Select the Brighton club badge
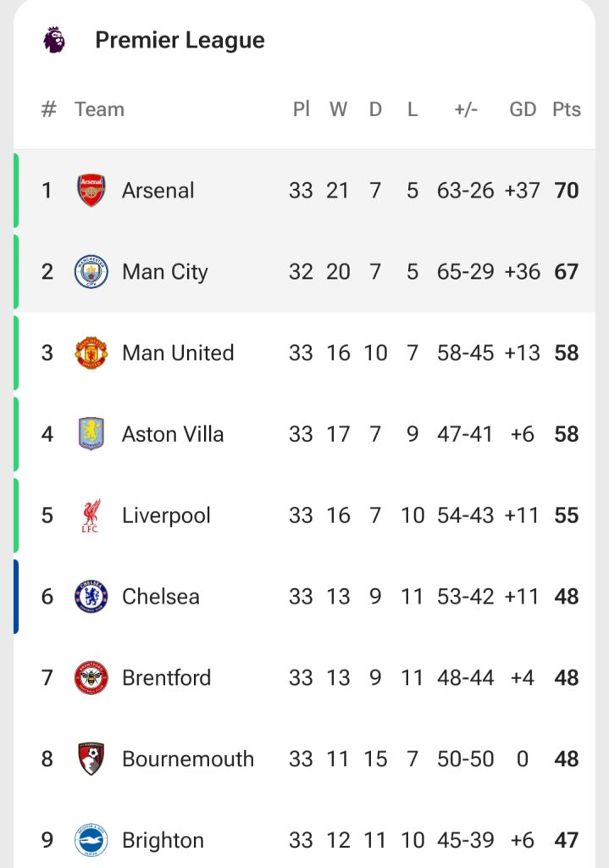 (x=91, y=840)
